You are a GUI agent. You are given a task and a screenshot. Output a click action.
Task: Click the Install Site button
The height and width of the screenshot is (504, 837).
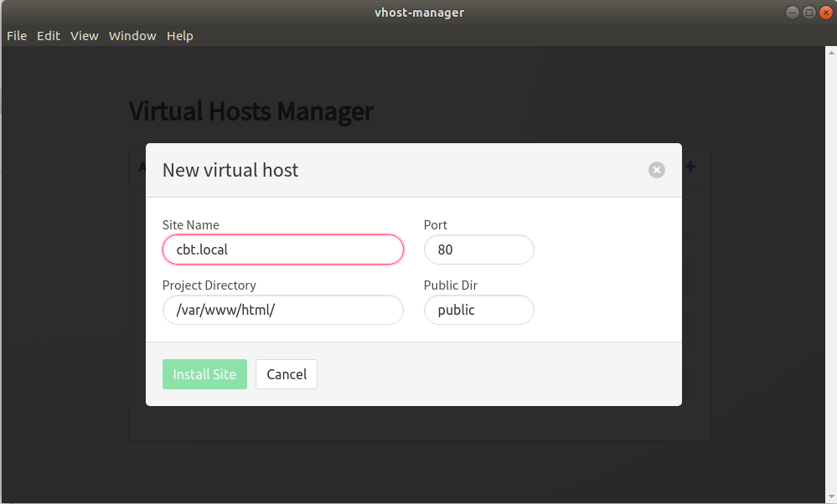pos(204,374)
